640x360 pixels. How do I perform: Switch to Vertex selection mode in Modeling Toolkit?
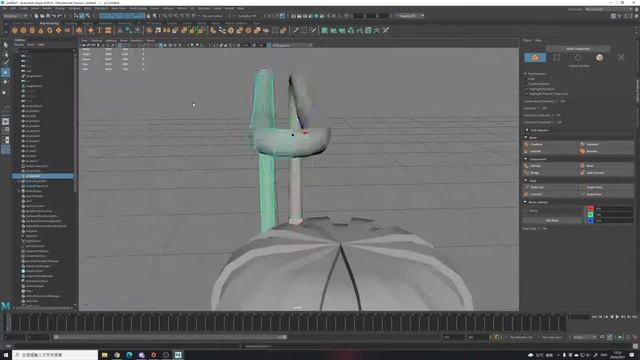click(x=556, y=58)
